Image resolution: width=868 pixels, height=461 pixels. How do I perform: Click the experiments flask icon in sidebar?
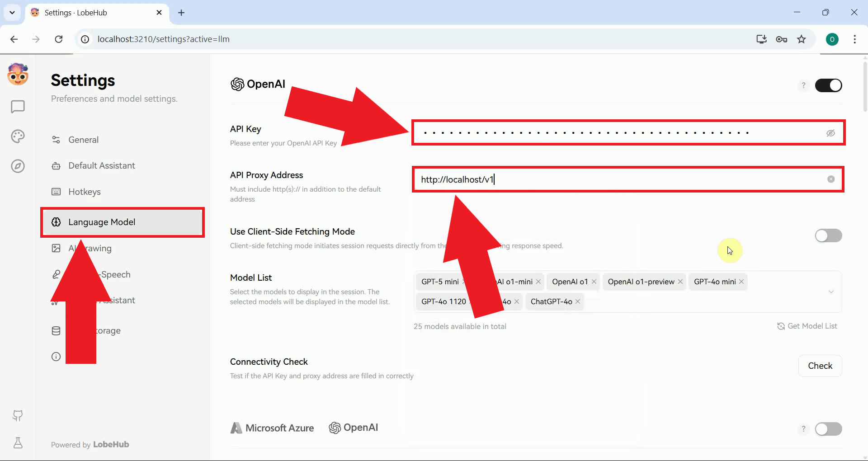17,443
